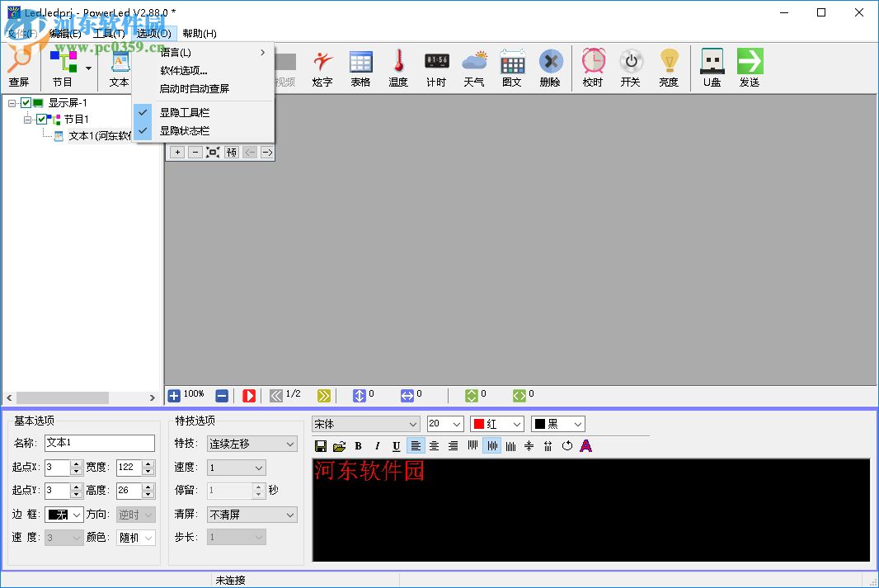Image resolution: width=879 pixels, height=588 pixels.
Task: Open the U盘 (USB disk) tool
Action: [x=711, y=66]
